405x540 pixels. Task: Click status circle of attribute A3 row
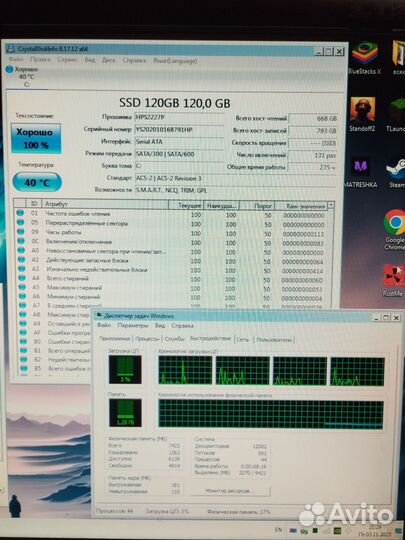pos(22,268)
